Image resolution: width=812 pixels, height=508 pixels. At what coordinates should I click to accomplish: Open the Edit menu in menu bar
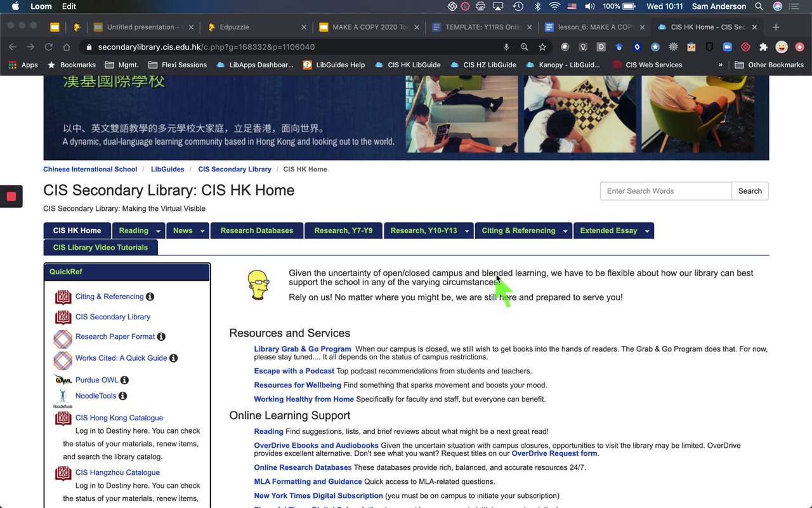69,6
